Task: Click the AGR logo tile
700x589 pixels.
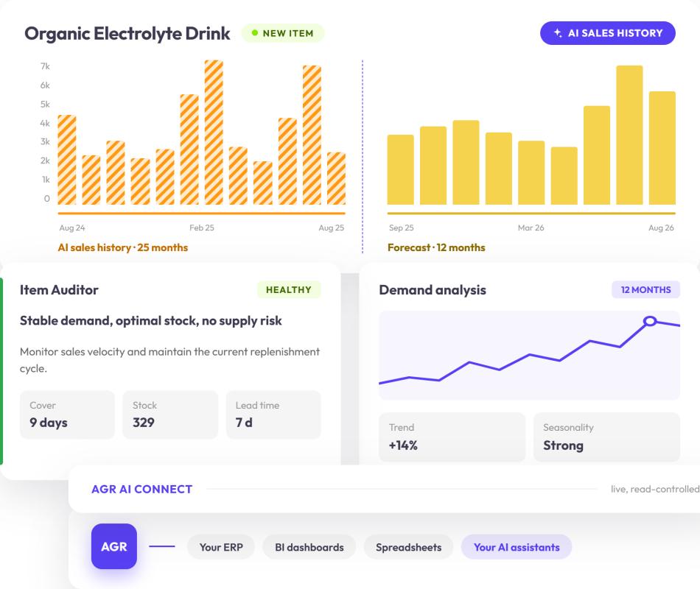Action: [x=113, y=546]
